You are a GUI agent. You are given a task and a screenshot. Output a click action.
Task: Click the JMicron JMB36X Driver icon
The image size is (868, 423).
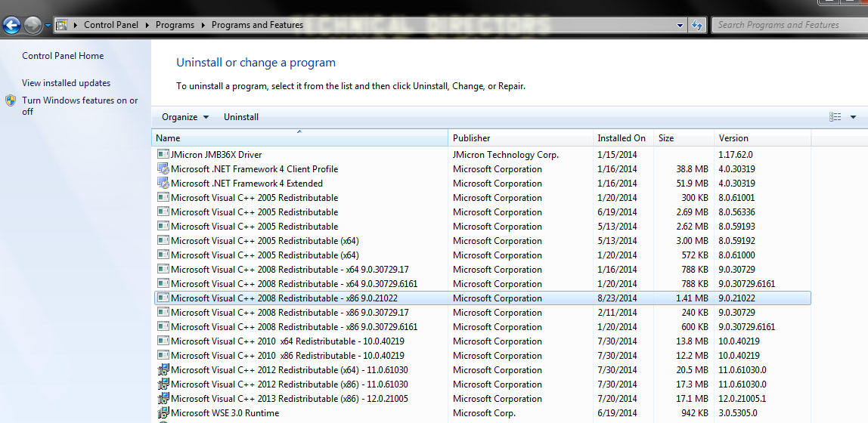[x=163, y=154]
